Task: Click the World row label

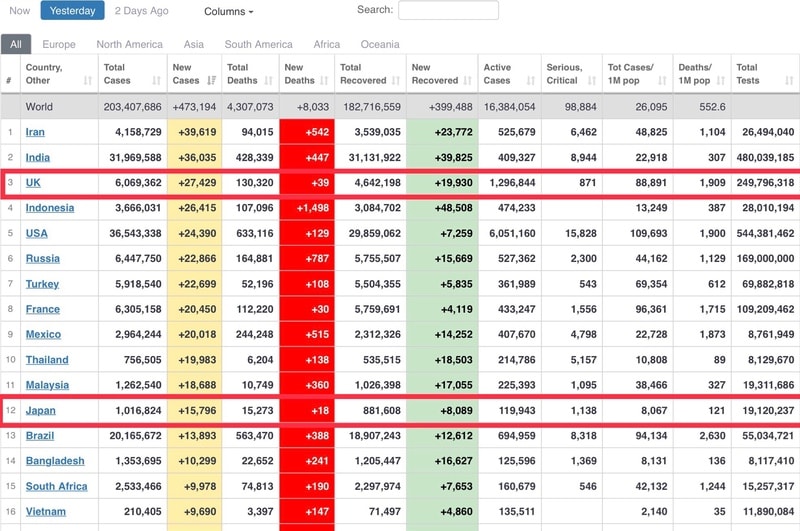Action: pos(39,107)
